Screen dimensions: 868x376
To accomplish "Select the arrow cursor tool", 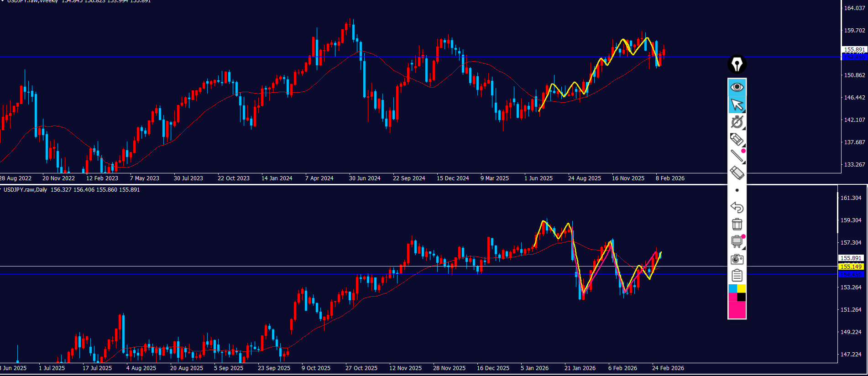I will point(737,104).
